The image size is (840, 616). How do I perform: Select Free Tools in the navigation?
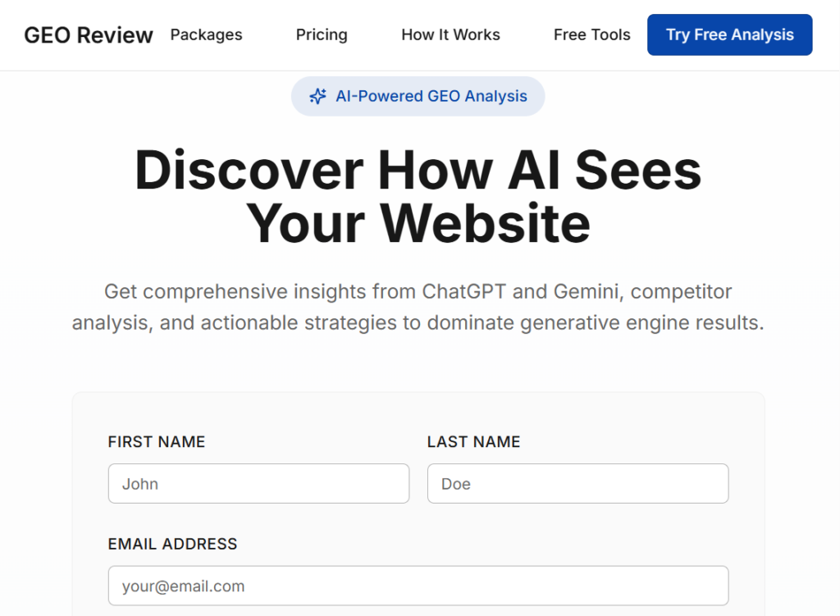click(591, 35)
